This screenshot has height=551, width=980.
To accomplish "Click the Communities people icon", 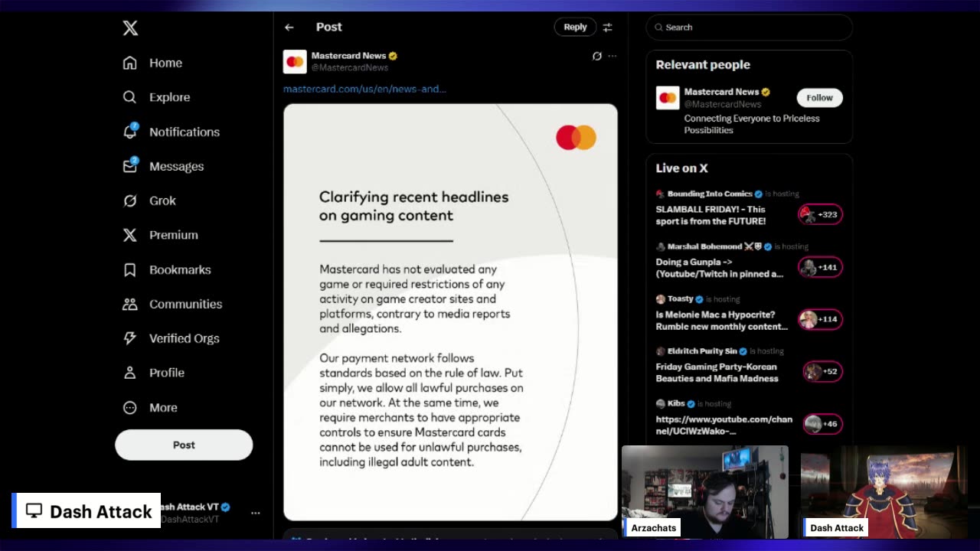I will coord(130,304).
